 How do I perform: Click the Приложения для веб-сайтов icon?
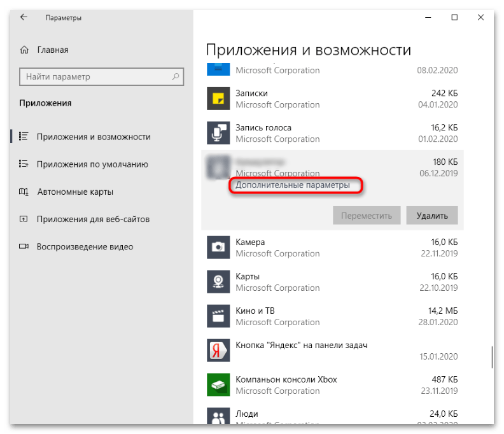[24, 219]
